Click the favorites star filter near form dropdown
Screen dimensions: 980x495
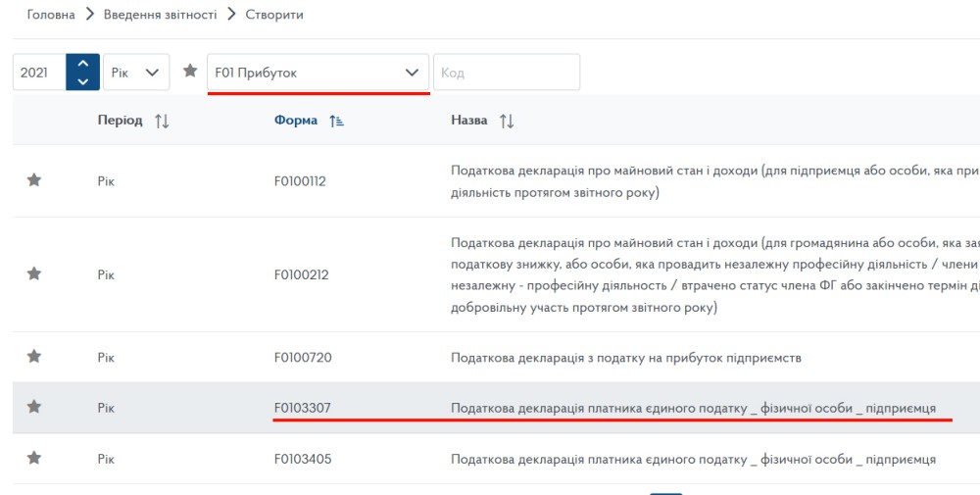190,72
